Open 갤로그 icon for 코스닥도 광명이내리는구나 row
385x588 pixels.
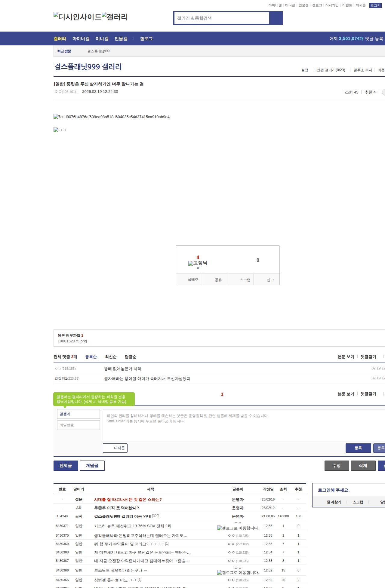point(238,572)
